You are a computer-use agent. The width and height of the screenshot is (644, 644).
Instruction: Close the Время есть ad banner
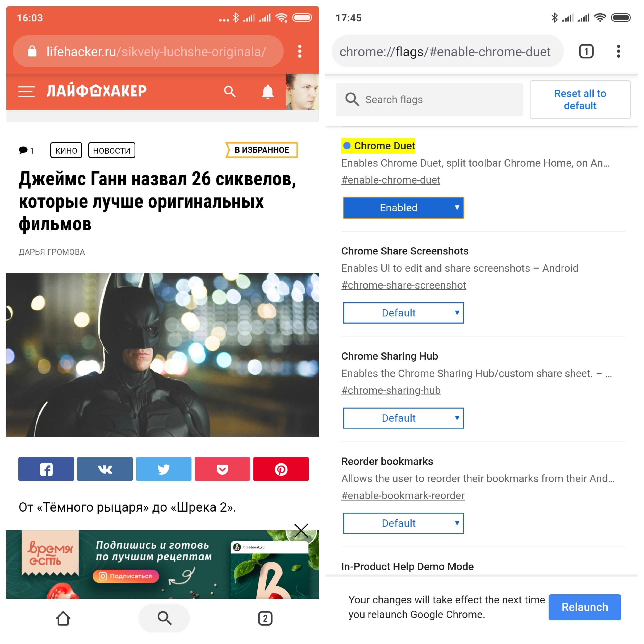click(x=301, y=530)
